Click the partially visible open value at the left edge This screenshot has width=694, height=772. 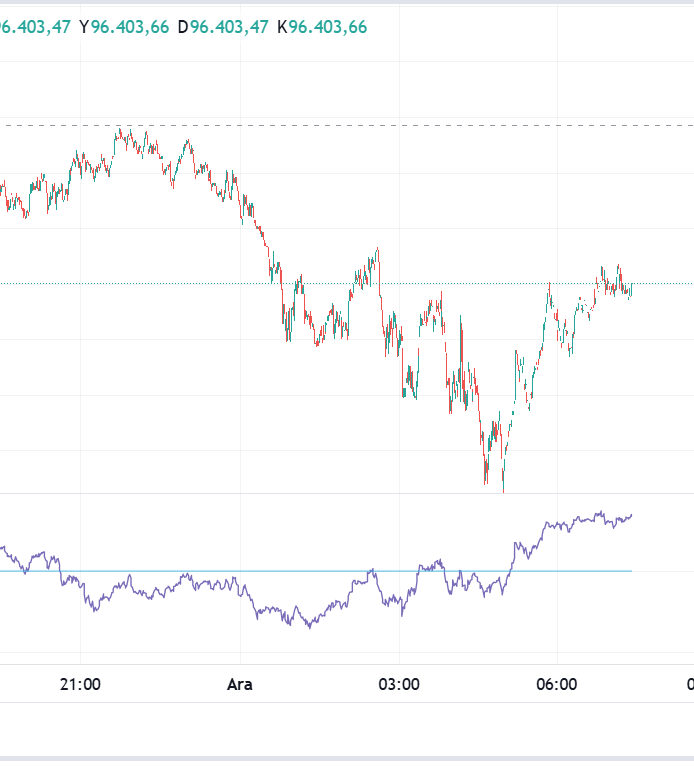34,27
